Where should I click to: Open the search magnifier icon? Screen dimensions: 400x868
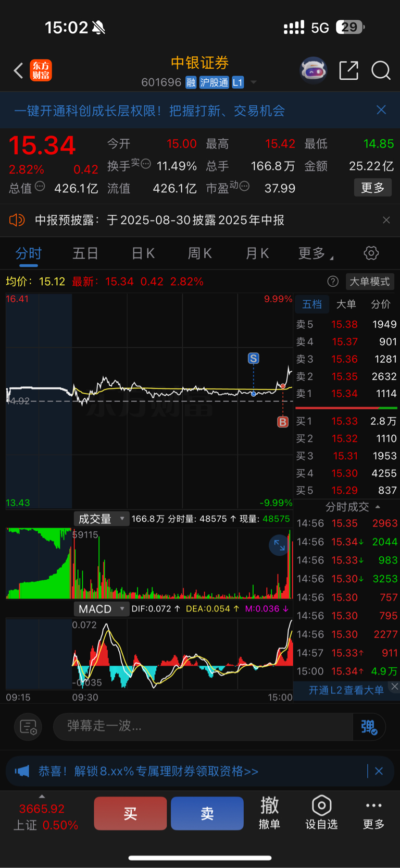[381, 70]
